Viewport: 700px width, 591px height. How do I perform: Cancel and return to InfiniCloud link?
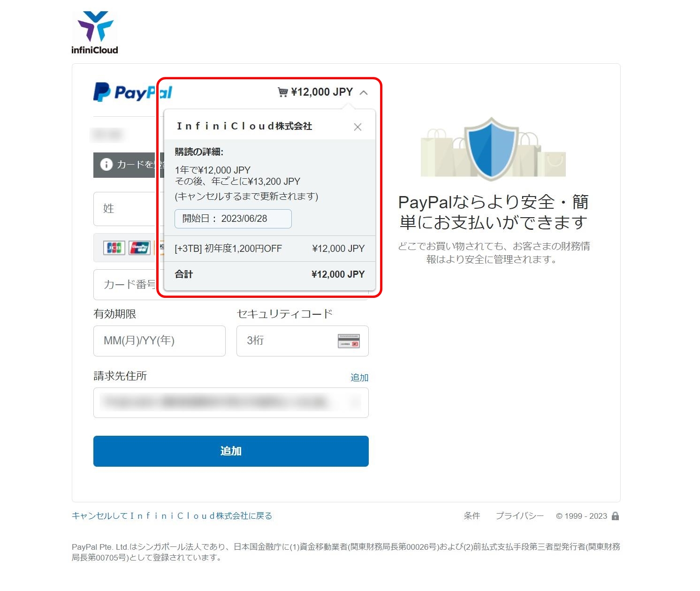click(x=172, y=516)
